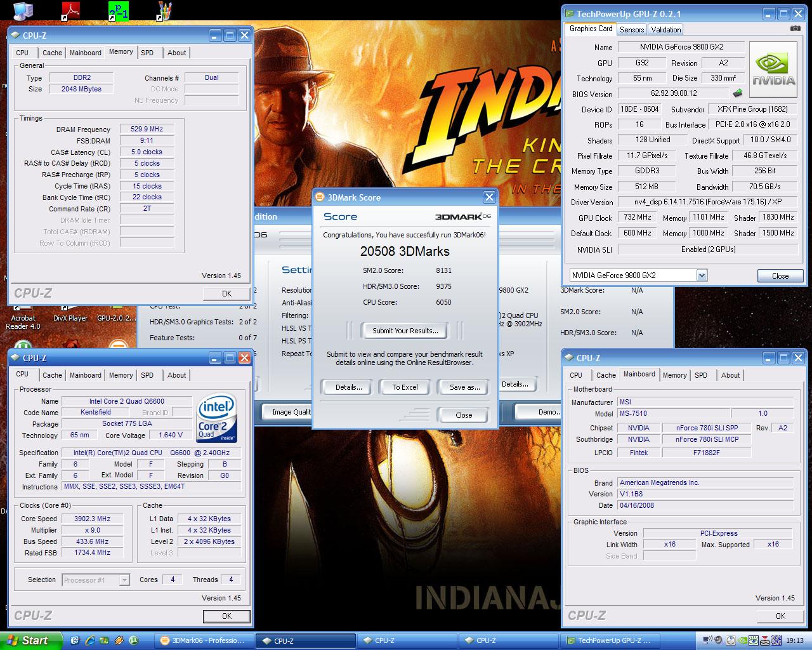Switch to TechPowerUp GPU-Z taskbar button

click(x=610, y=641)
